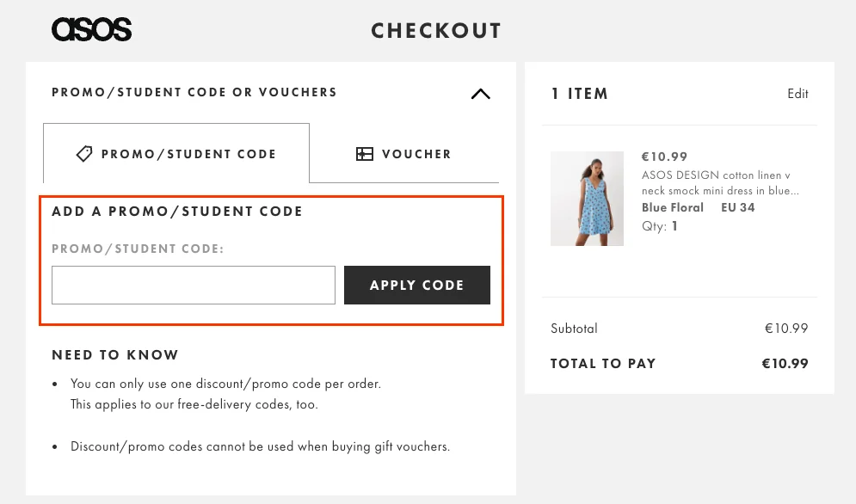856x504 pixels.
Task: Click the ASOS logo
Action: point(92,29)
